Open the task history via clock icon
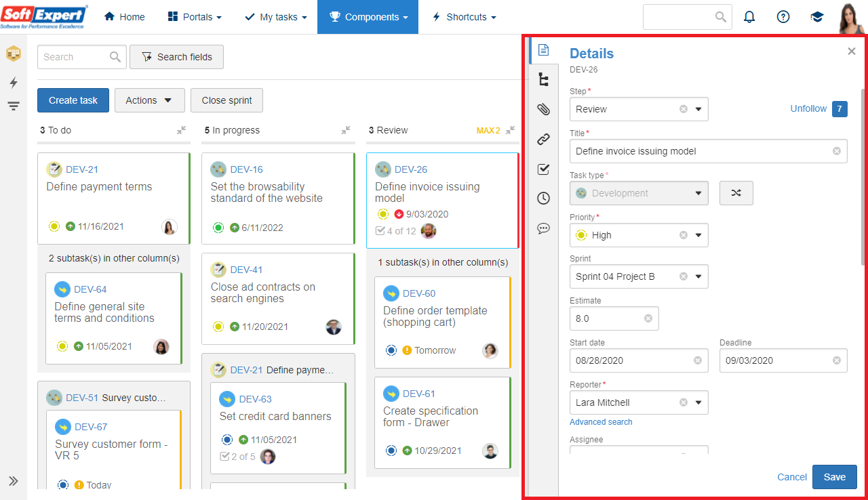The image size is (868, 500). pyautogui.click(x=543, y=199)
